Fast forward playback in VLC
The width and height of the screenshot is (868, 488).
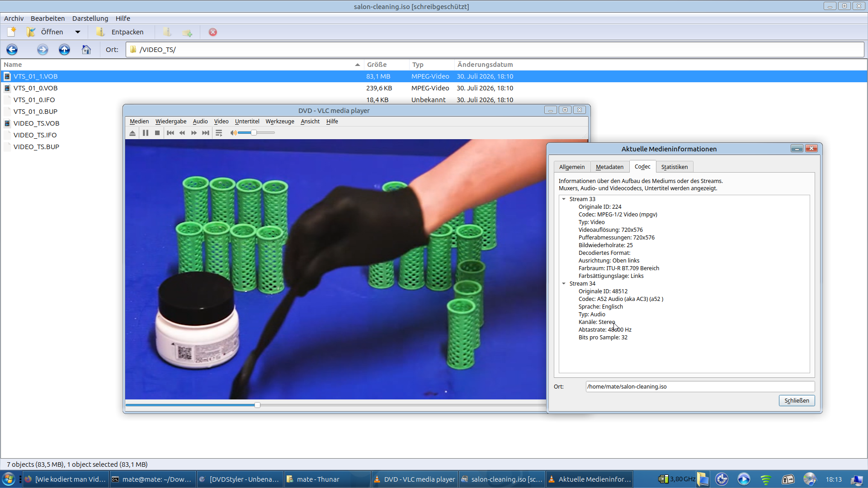tap(194, 133)
